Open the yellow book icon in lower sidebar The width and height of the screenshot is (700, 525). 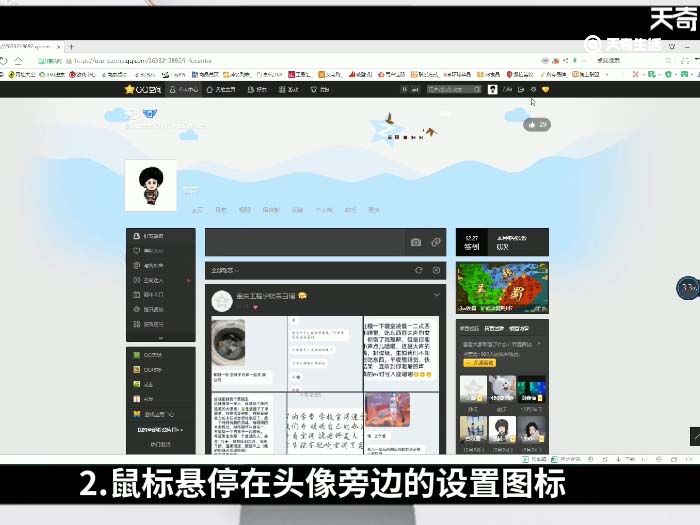tap(137, 414)
